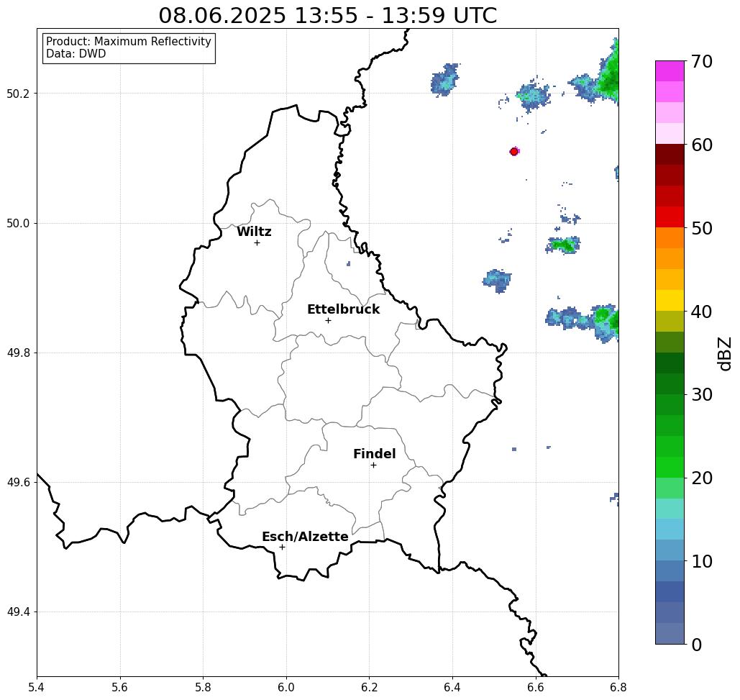
Task: Click the longitude label 6.4
Action: pos(452,687)
